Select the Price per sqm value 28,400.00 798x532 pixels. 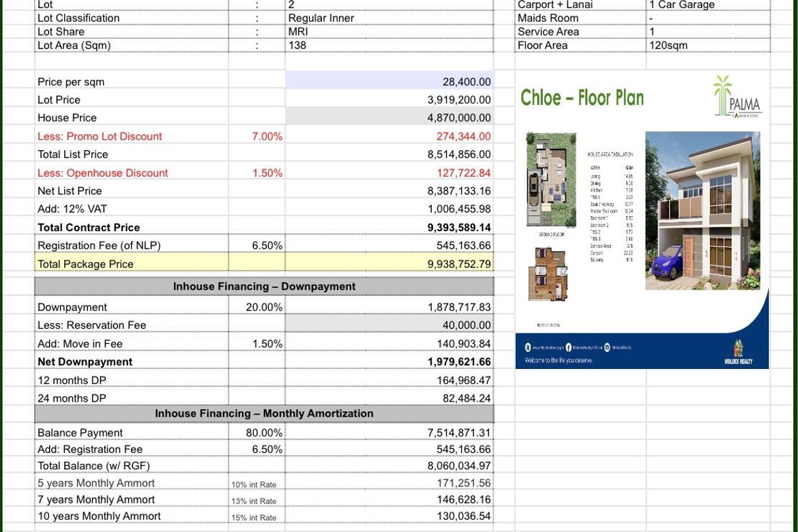[x=467, y=82]
